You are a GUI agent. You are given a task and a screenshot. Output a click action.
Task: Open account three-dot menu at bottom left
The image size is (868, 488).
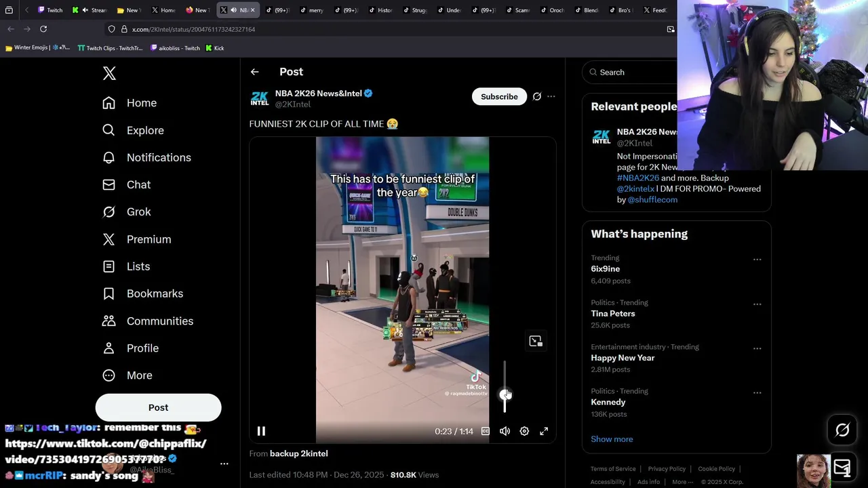click(x=224, y=464)
